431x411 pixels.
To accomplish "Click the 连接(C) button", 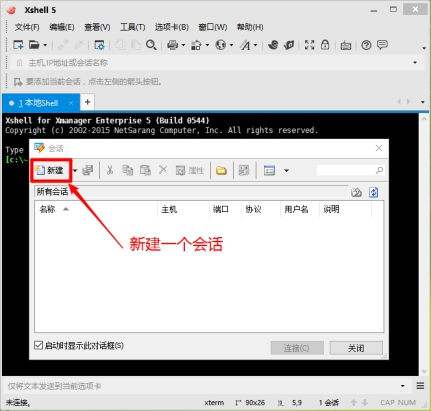I will pyautogui.click(x=297, y=348).
